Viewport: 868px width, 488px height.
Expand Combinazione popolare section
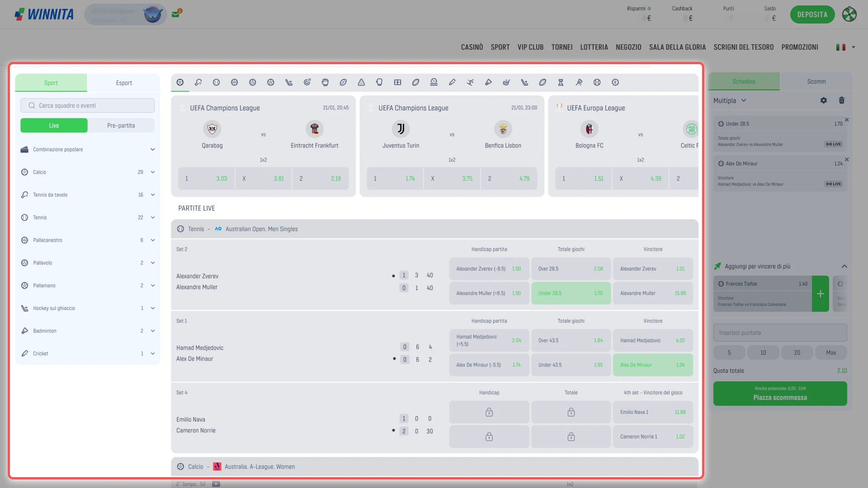(x=88, y=150)
